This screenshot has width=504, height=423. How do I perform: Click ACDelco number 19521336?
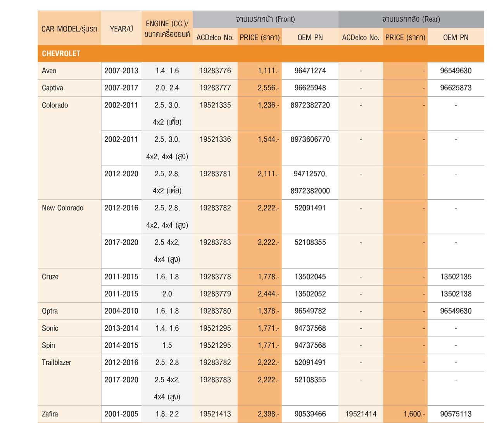click(215, 139)
